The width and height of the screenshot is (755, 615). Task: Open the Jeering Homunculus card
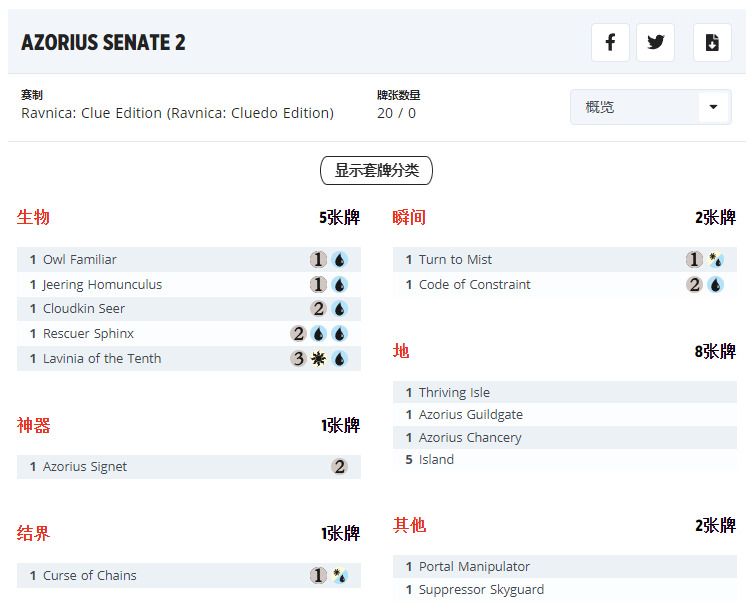[102, 285]
